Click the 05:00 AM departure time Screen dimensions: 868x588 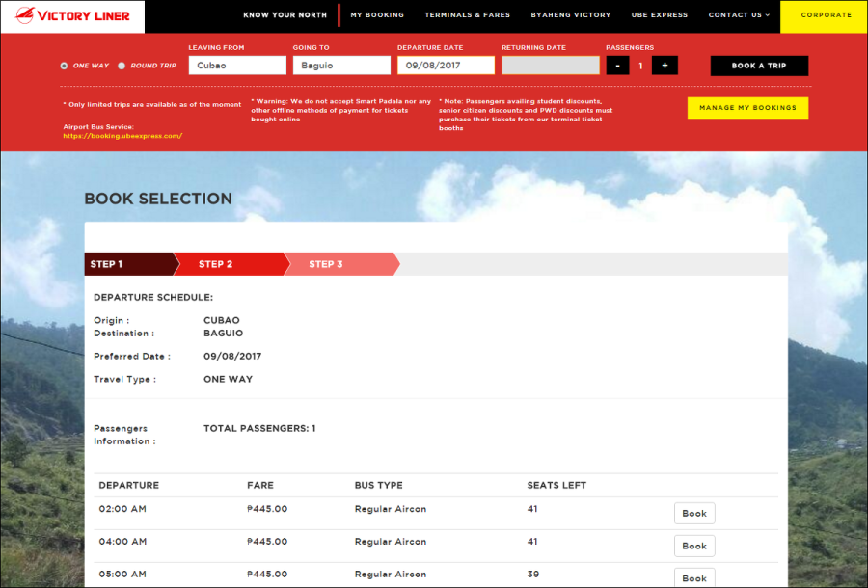122,575
